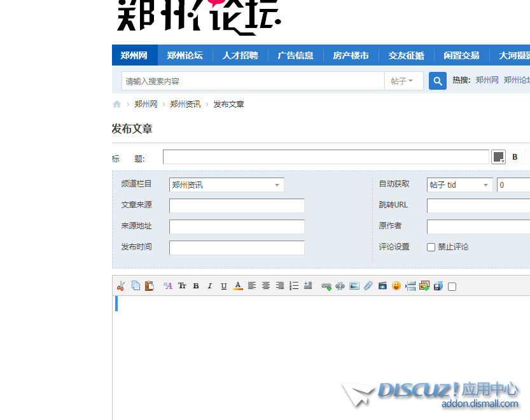
Task: Add an attachment with the paperclip icon
Action: (368, 286)
